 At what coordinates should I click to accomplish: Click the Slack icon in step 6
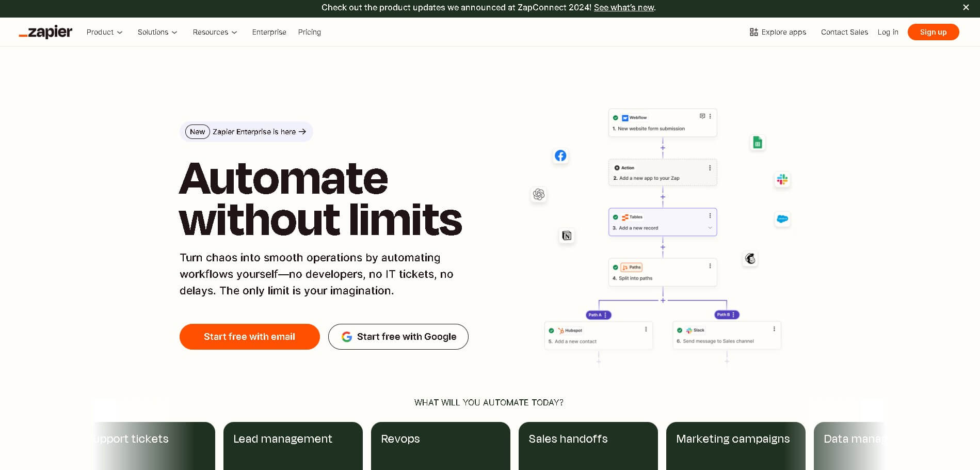coord(689,331)
